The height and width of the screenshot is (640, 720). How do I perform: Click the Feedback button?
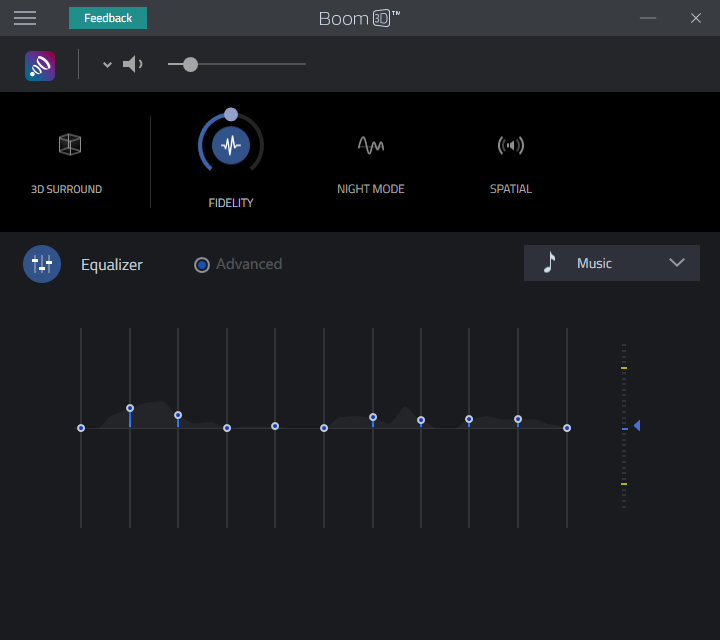pos(108,18)
